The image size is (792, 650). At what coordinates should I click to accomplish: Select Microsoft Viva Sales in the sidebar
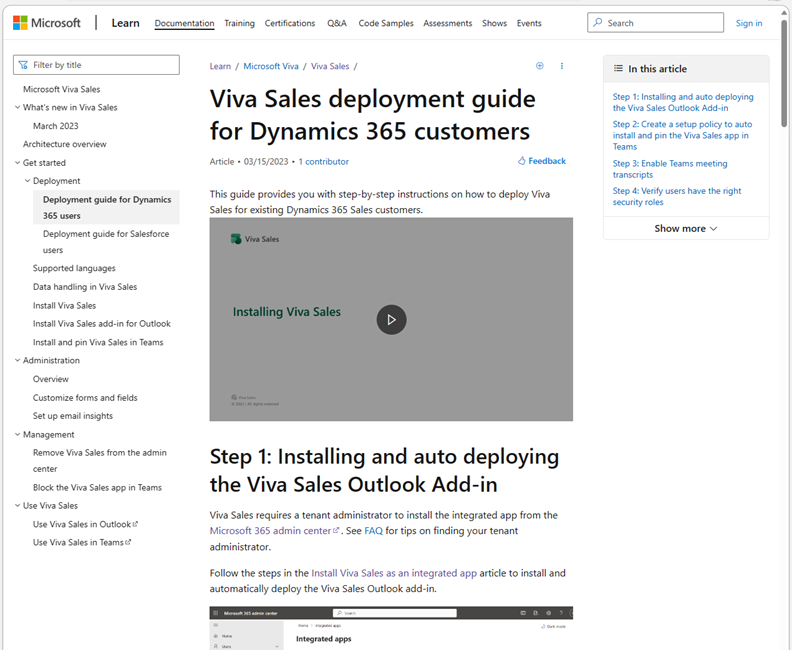tap(62, 89)
